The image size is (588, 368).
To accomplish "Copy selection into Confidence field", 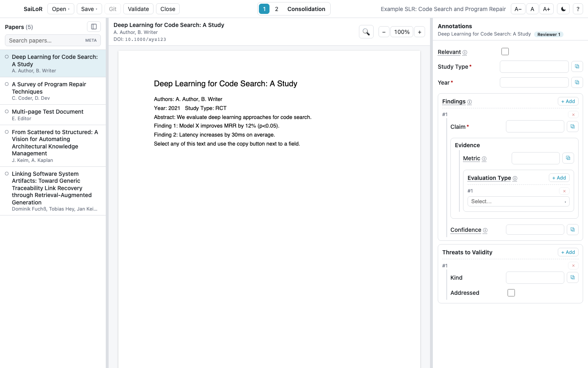I will 572,230.
